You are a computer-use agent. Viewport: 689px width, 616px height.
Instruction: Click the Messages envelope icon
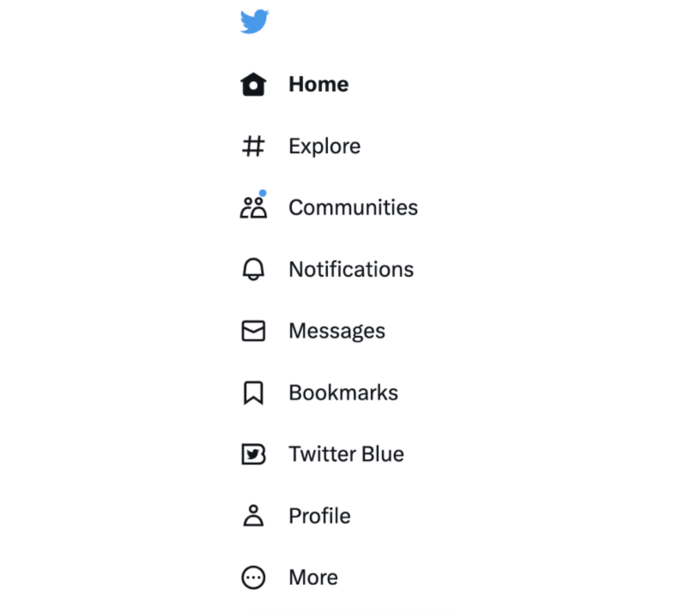point(253,331)
